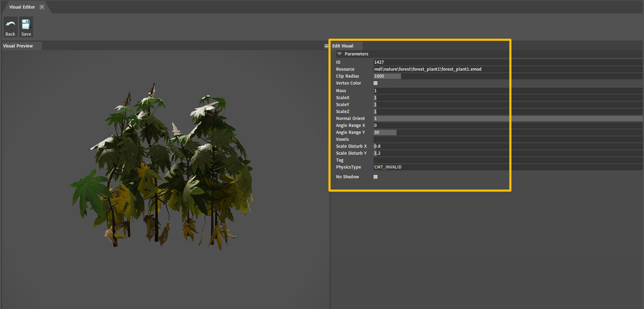Click the pin icon beside Edit Visual
The width and height of the screenshot is (644, 309).
tap(326, 46)
